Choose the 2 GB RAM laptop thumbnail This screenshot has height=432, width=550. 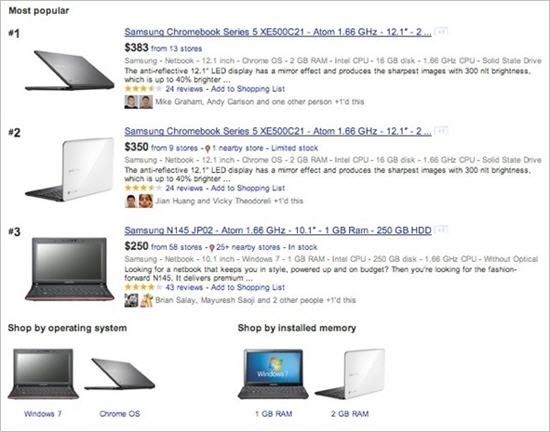click(350, 374)
